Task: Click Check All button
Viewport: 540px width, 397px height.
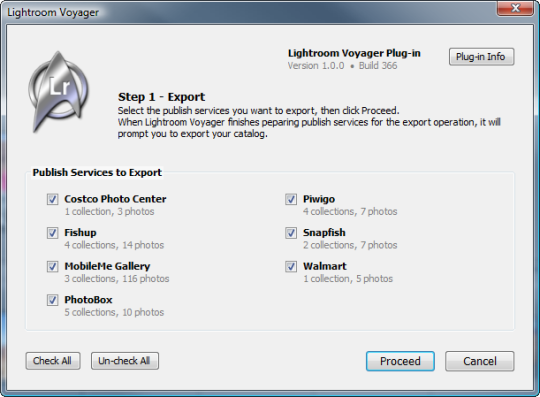Action: click(x=53, y=361)
